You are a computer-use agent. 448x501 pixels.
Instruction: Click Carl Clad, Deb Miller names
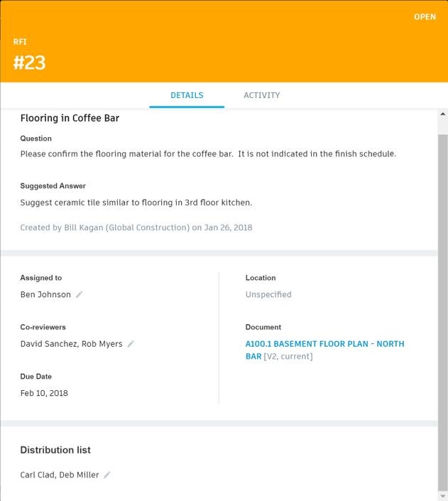[60, 475]
